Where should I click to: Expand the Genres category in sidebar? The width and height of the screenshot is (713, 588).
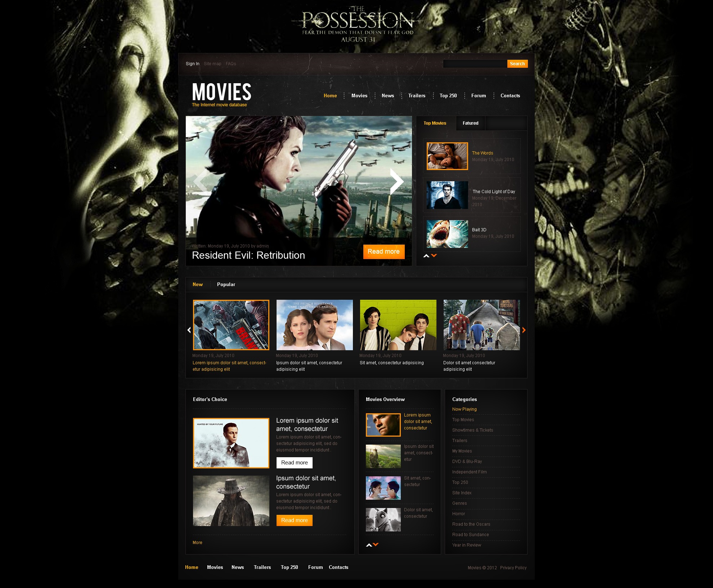pyautogui.click(x=461, y=503)
